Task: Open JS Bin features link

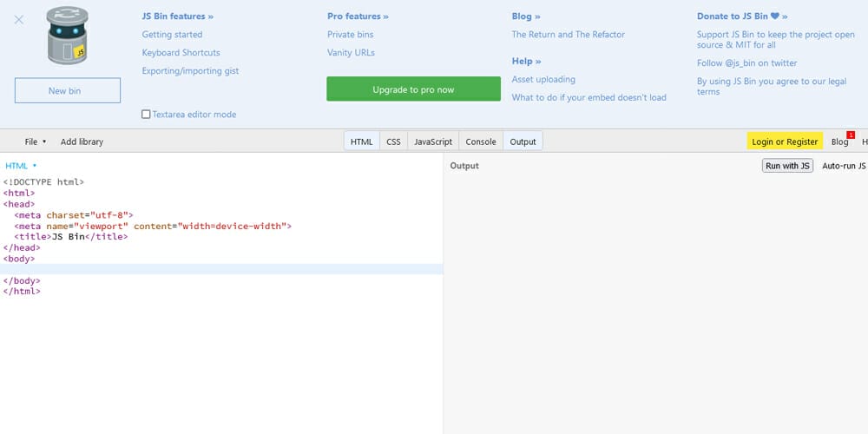Action: (x=178, y=16)
